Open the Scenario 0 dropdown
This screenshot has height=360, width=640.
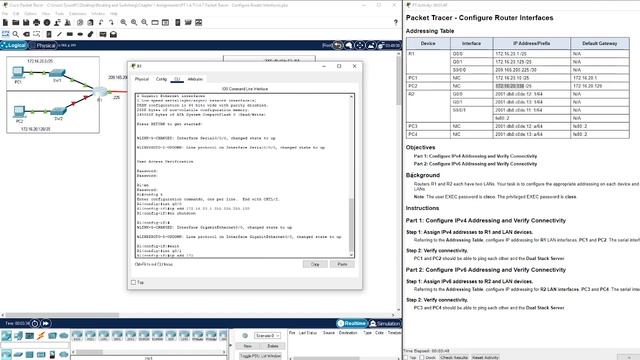click(x=267, y=336)
